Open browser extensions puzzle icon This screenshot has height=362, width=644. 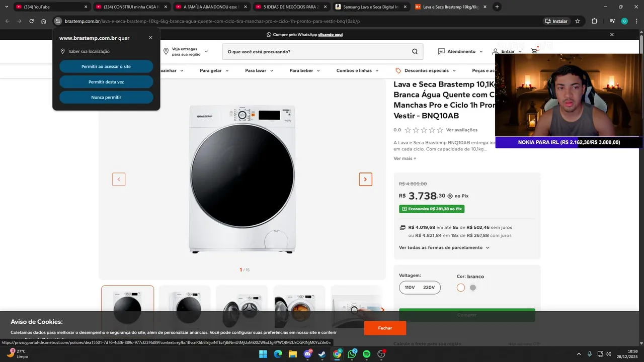click(594, 21)
